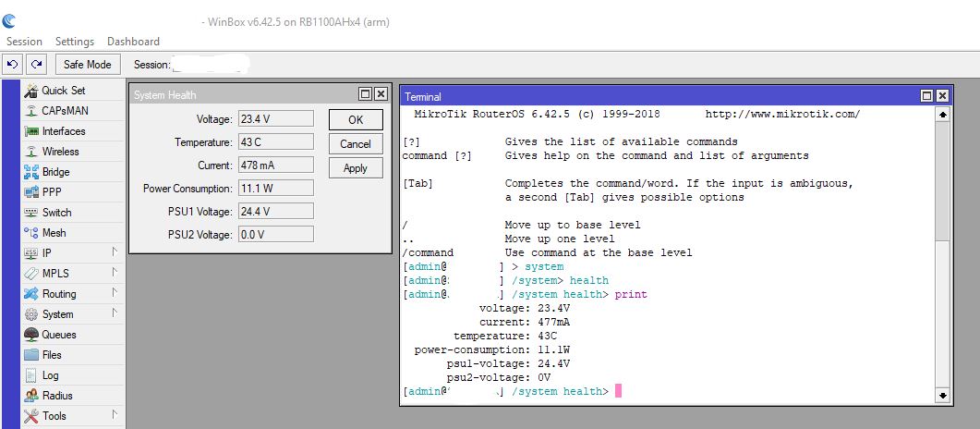Expand the Tools submenu arrow

(x=115, y=414)
